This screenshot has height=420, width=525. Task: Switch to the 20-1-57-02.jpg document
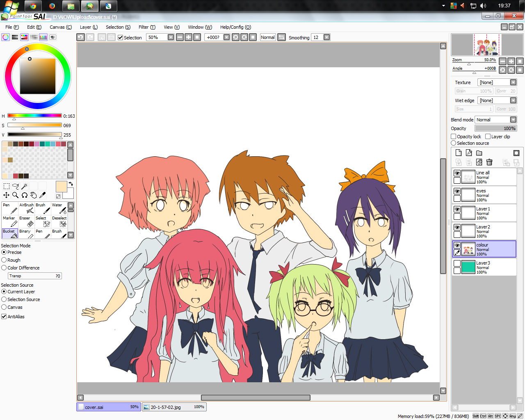(x=174, y=407)
